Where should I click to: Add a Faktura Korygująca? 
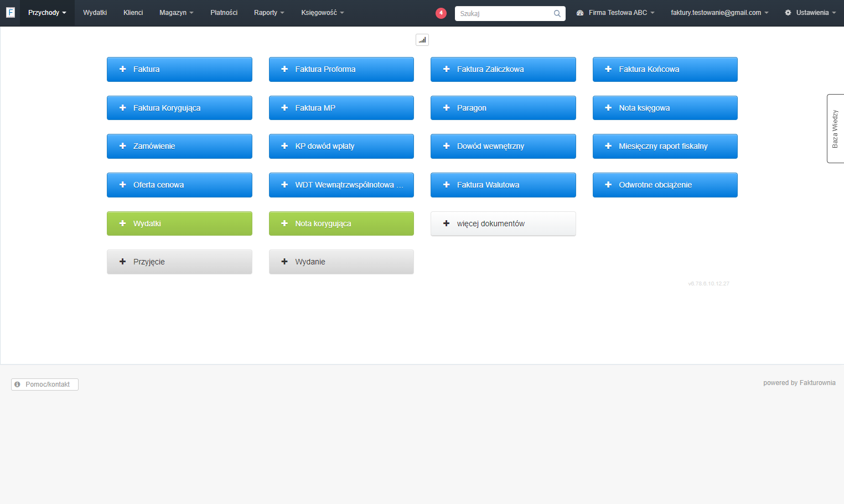click(179, 108)
